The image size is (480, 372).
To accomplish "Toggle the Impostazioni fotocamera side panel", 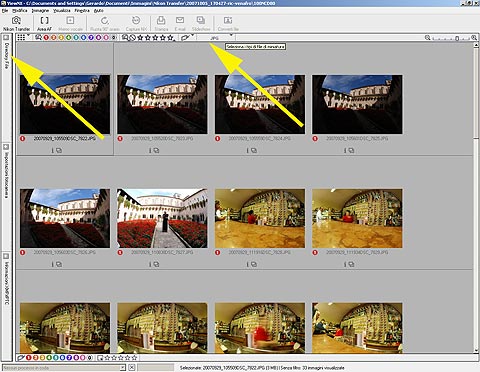I will point(6,171).
